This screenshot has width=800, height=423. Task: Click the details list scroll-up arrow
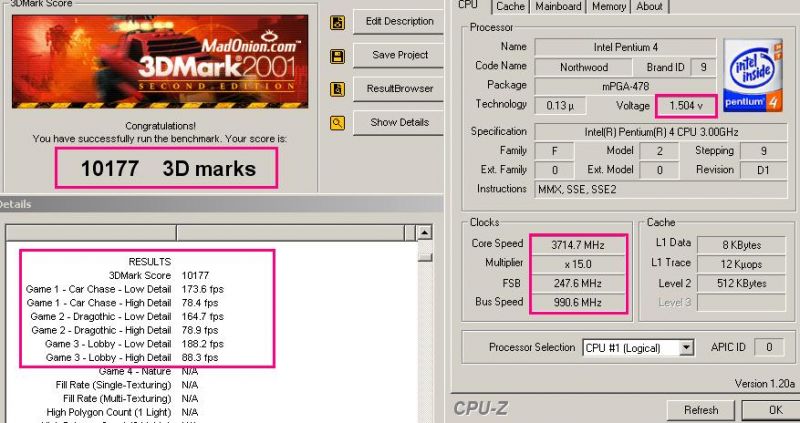coord(424,233)
